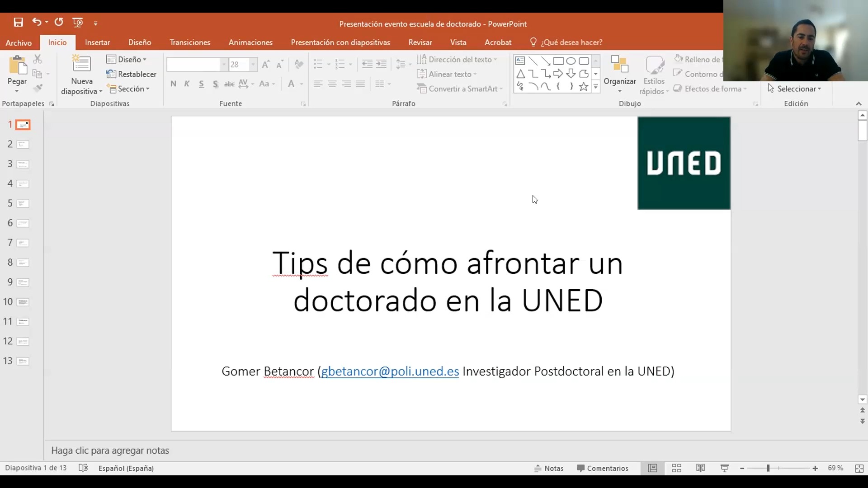Click the Cut scissors icon
868x488 pixels.
pyautogui.click(x=38, y=59)
